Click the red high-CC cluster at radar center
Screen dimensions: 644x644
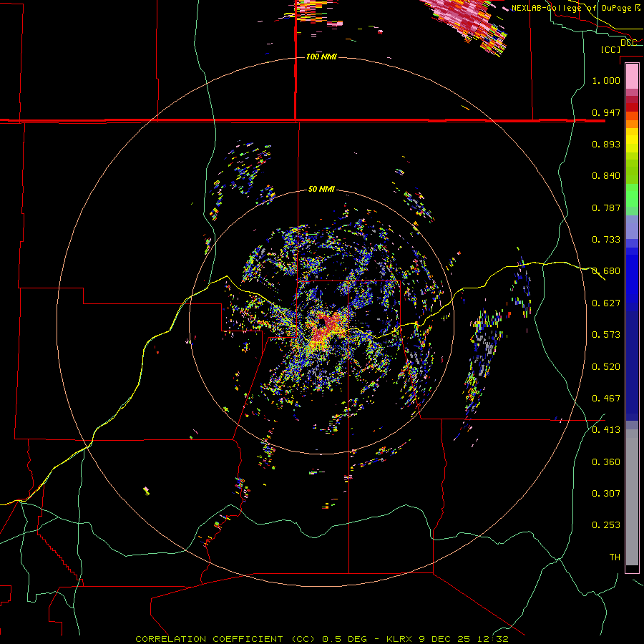pos(327,328)
